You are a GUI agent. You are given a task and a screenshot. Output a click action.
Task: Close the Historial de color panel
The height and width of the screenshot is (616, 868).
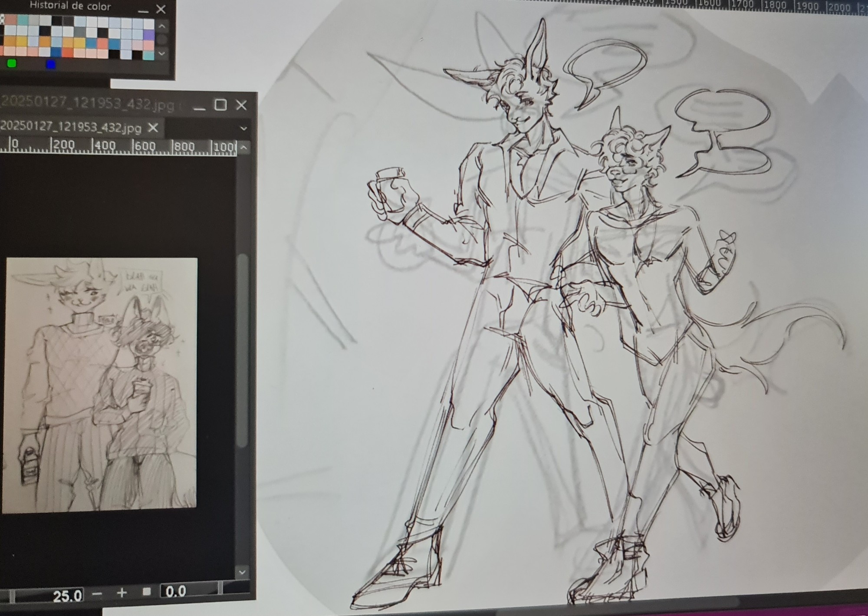(161, 9)
